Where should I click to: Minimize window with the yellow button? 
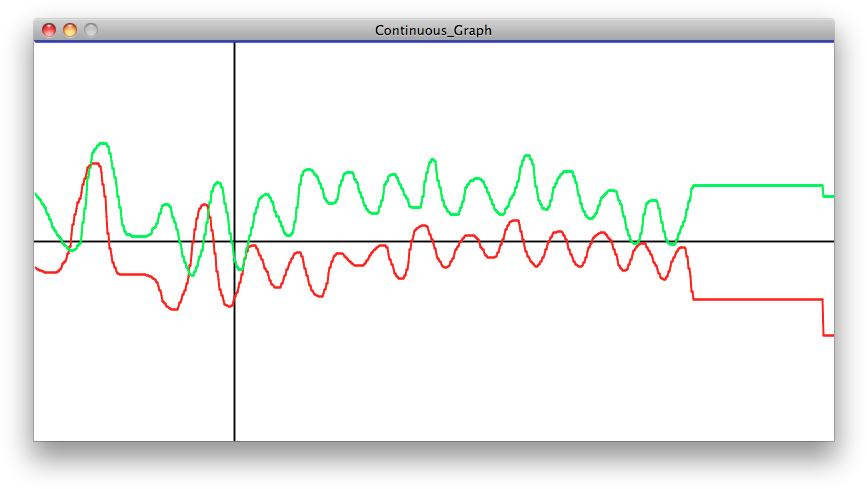[x=70, y=30]
